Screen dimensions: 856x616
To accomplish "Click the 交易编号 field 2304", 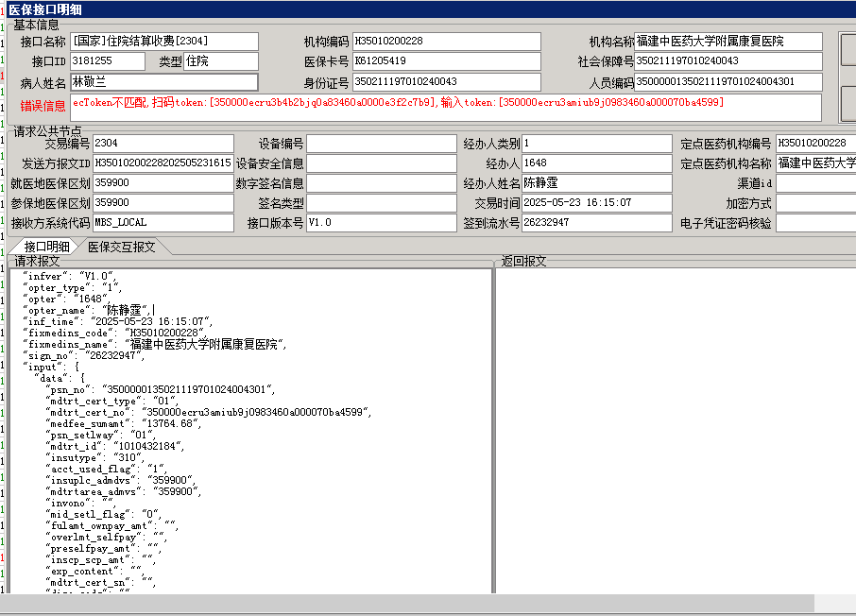I will [163, 144].
